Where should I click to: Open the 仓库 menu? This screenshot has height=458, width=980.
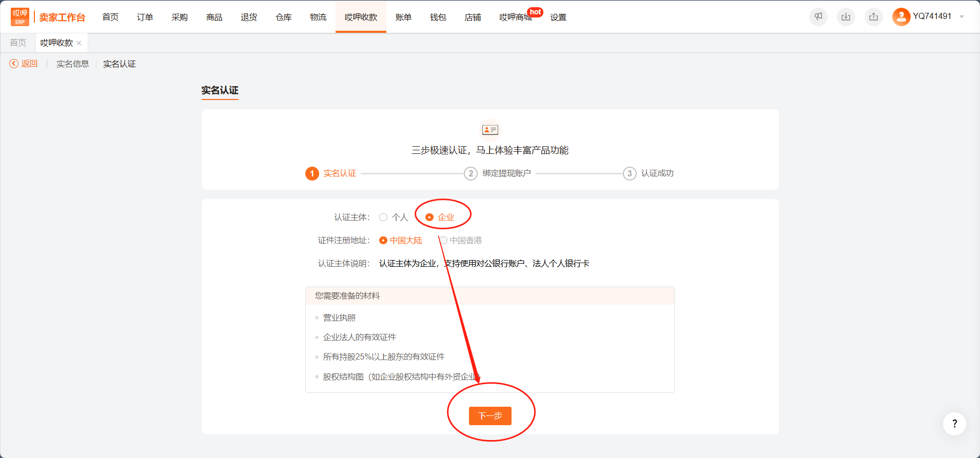click(x=283, y=17)
